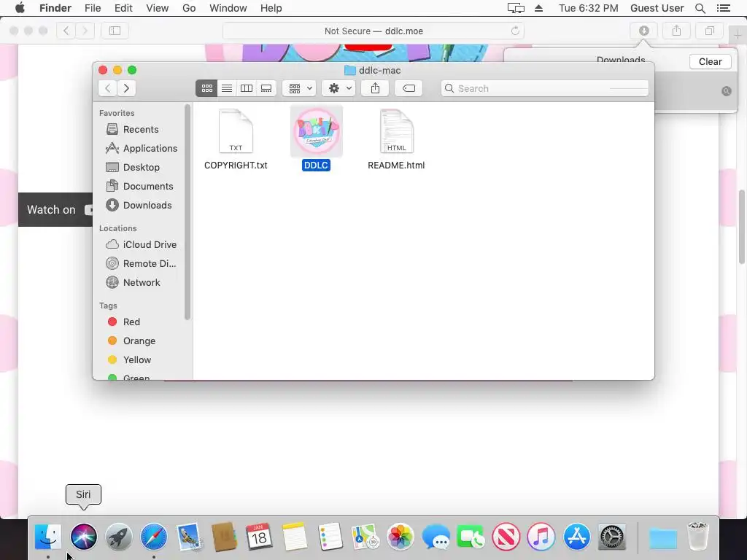Click Guest User in menu bar
The width and height of the screenshot is (747, 560).
[657, 8]
